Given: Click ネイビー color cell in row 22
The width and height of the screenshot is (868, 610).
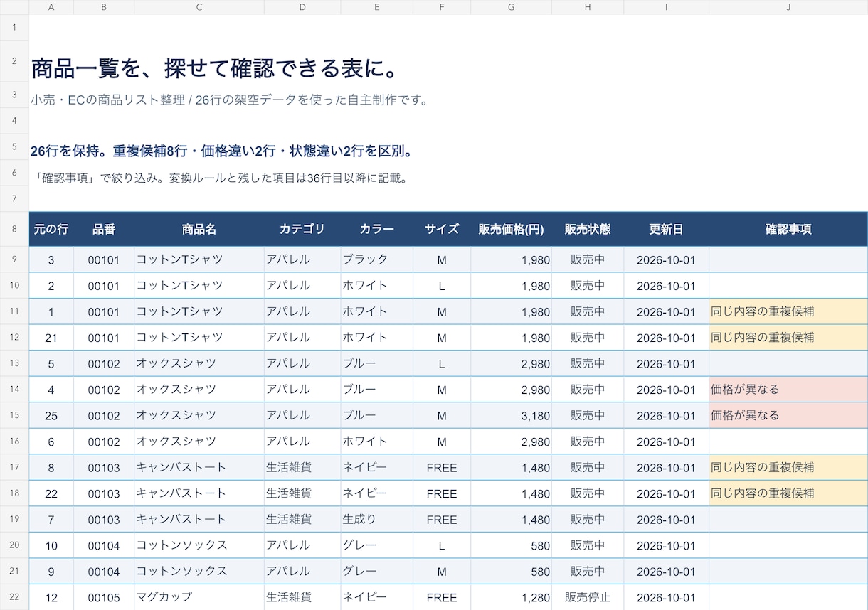Looking at the screenshot, I should 377,597.
